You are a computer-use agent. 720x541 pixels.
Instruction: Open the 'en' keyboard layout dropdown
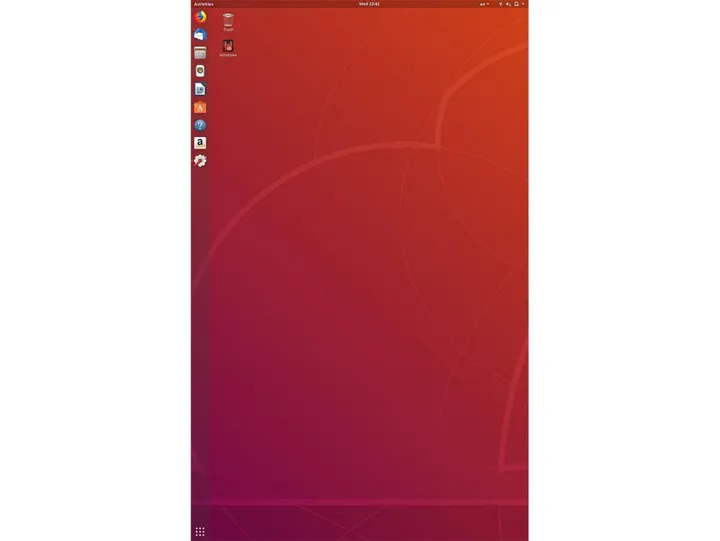coord(484,4)
